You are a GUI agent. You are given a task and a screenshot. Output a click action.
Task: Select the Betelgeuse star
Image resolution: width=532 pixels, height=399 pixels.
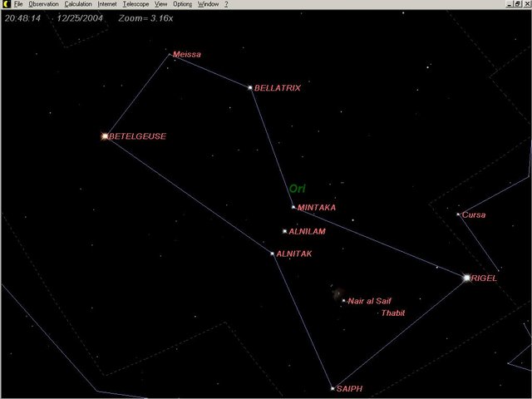point(105,135)
